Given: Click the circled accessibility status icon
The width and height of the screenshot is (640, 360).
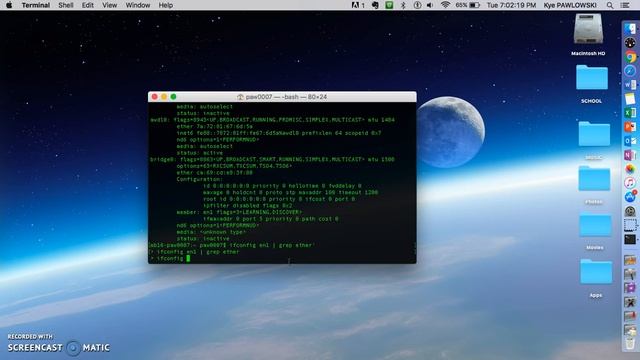Looking at the screenshot, I should [x=417, y=5].
